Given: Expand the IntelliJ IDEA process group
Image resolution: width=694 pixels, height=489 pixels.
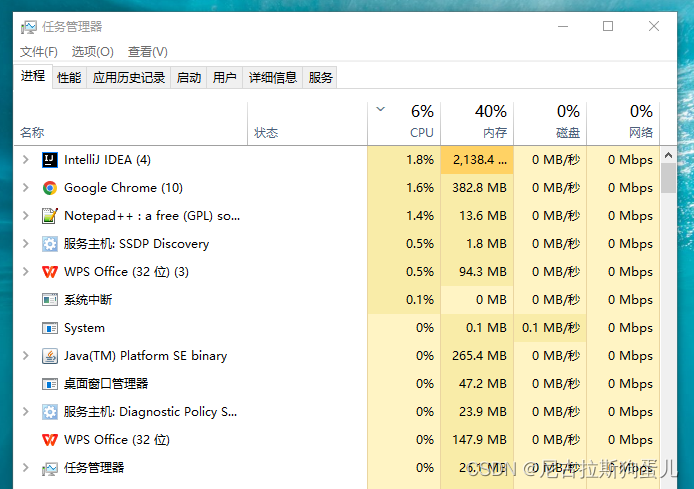Looking at the screenshot, I should coord(25,160).
